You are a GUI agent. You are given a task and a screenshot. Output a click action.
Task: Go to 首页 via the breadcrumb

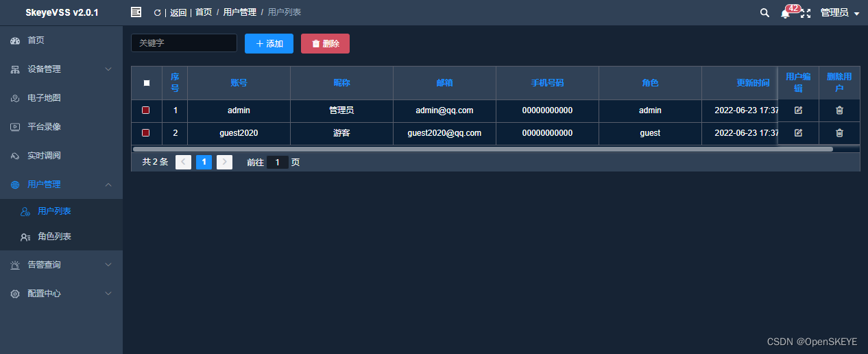coord(204,12)
